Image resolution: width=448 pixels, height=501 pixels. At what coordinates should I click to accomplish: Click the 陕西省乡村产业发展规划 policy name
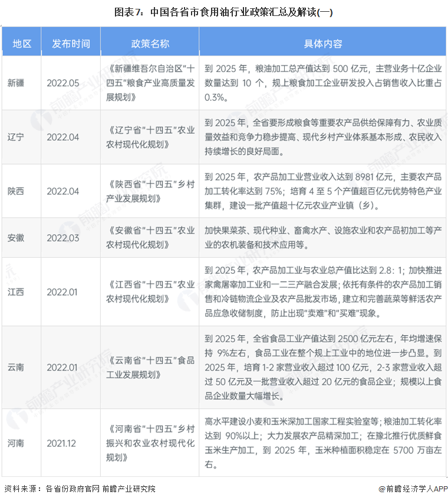[150, 191]
